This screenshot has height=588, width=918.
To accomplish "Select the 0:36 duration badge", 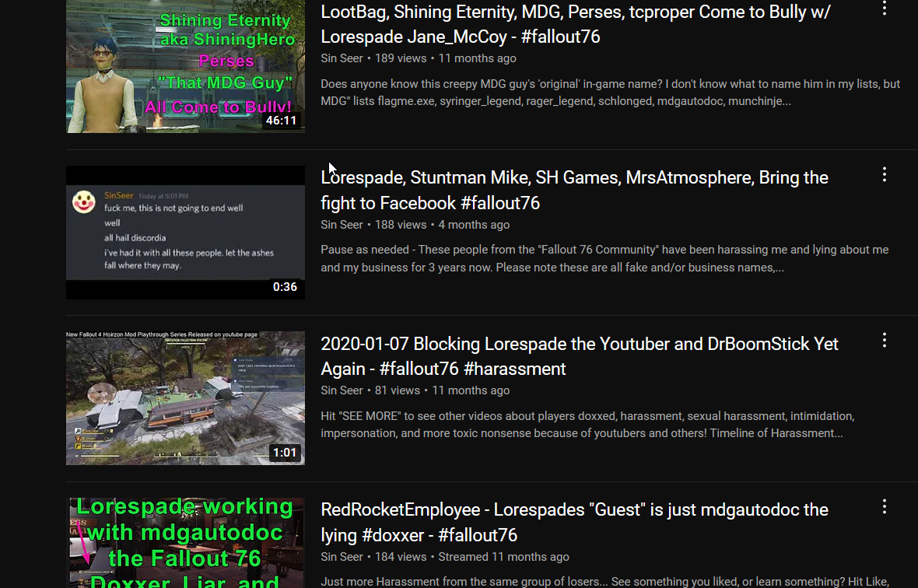I will click(285, 287).
